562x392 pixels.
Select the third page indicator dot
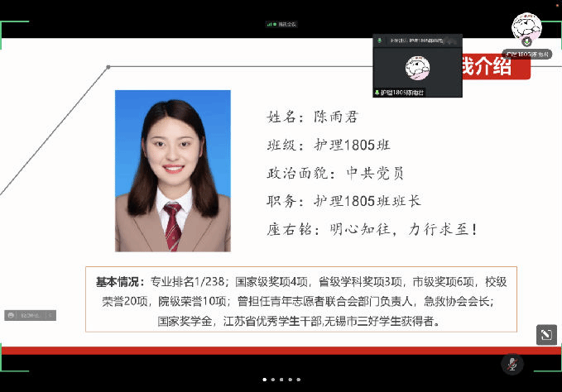(x=282, y=380)
